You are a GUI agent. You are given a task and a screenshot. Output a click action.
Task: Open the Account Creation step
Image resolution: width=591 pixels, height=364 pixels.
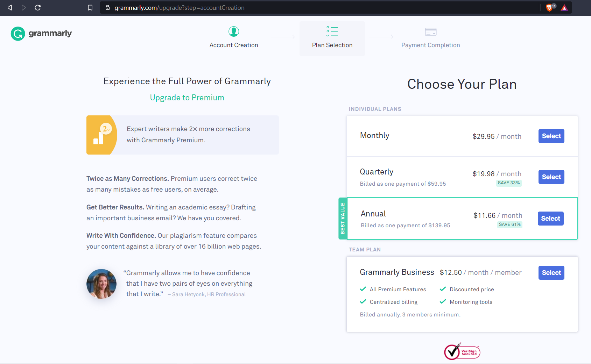click(x=234, y=38)
